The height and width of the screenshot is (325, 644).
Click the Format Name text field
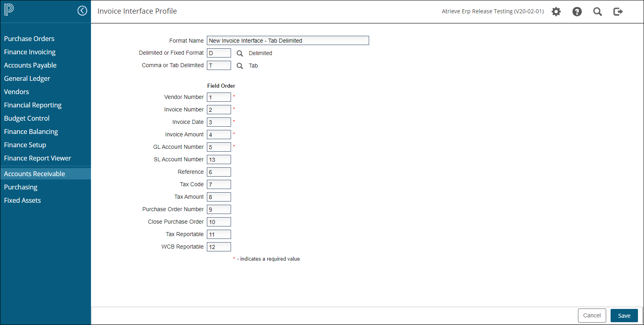point(288,41)
